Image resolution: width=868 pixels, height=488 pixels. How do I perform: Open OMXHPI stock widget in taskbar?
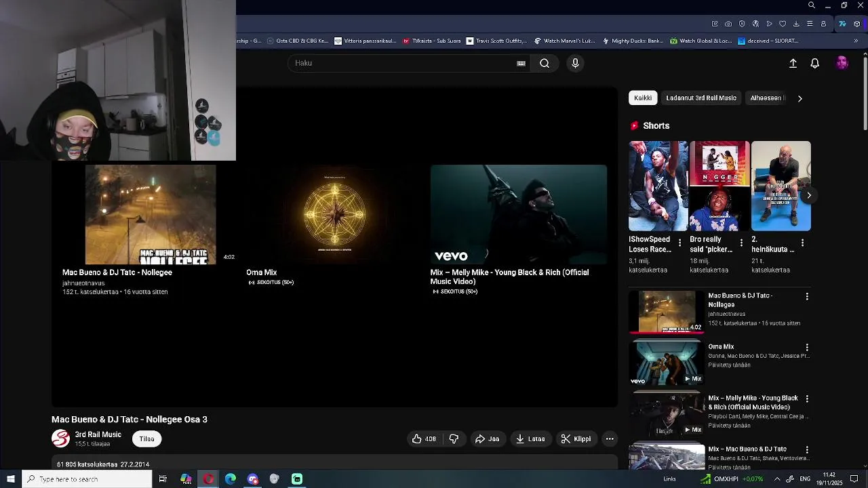tap(732, 479)
